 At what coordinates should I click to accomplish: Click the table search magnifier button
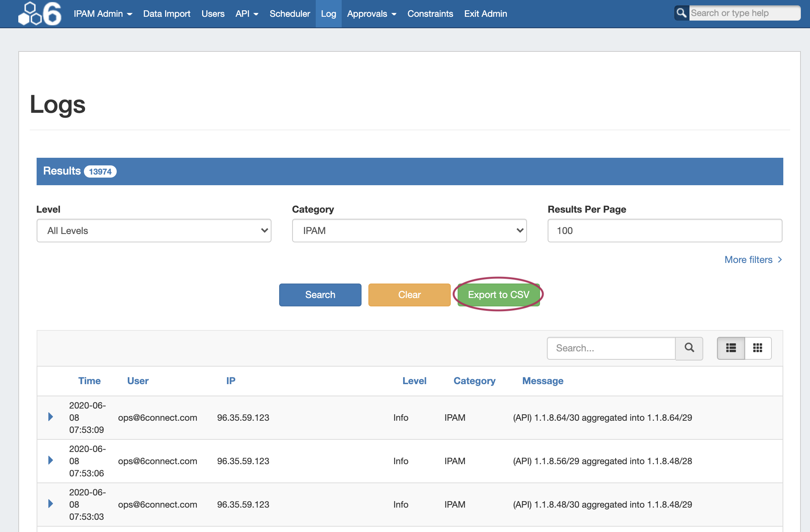[x=689, y=348]
